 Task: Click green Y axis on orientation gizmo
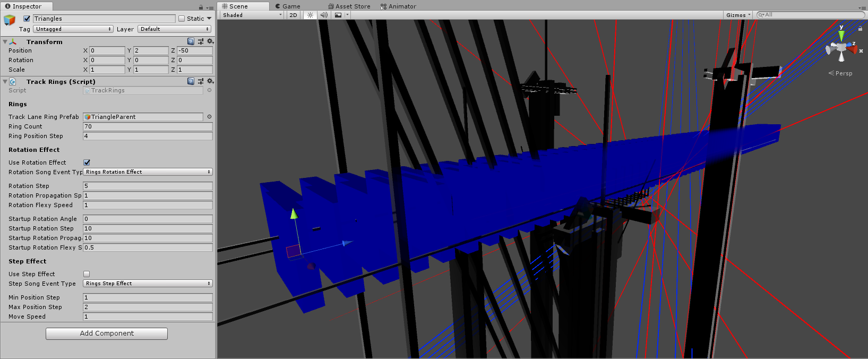pos(841,36)
